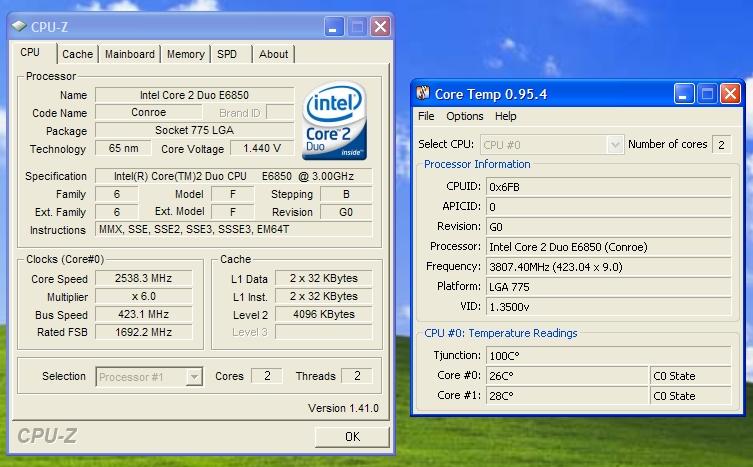Image resolution: width=753 pixels, height=467 pixels.
Task: Switch to the Cache tab in CPU-Z
Action: 77,54
